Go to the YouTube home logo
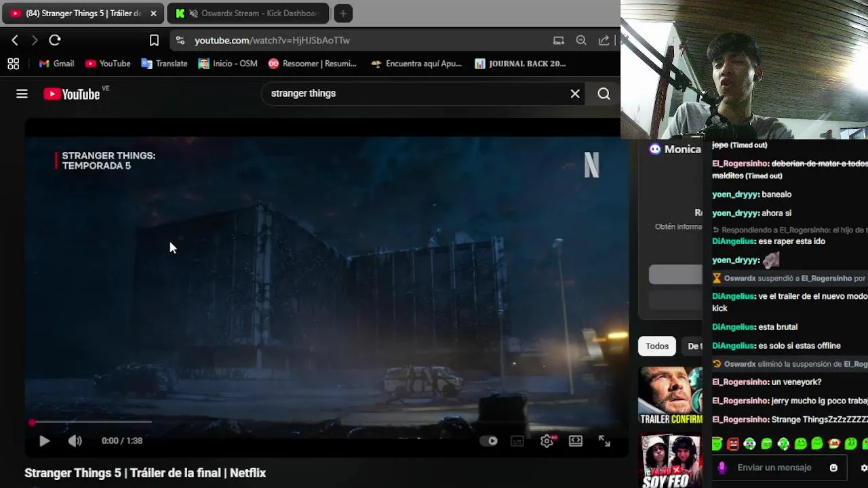 click(x=72, y=94)
